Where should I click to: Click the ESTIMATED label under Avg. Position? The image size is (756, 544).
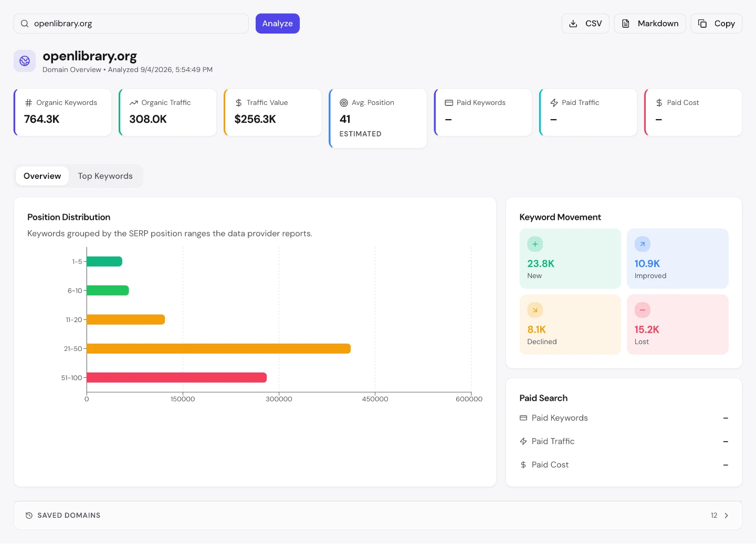click(x=361, y=134)
